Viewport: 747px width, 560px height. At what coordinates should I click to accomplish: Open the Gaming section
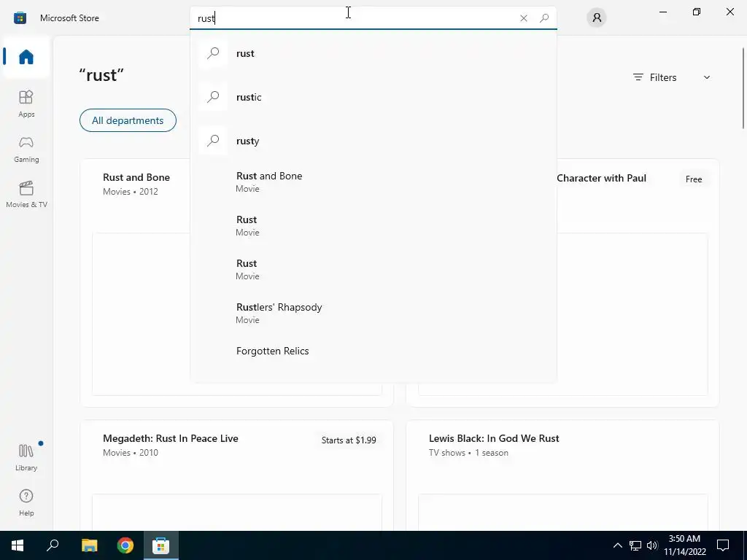pos(26,149)
